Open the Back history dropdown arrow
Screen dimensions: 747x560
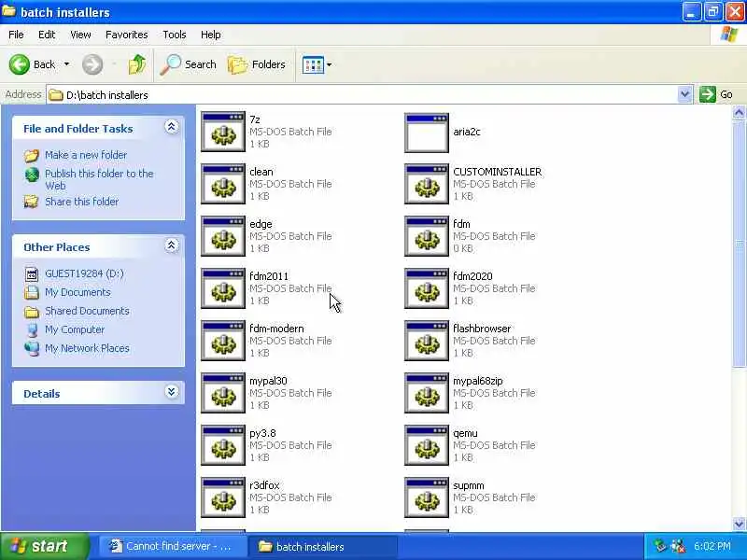tap(66, 64)
